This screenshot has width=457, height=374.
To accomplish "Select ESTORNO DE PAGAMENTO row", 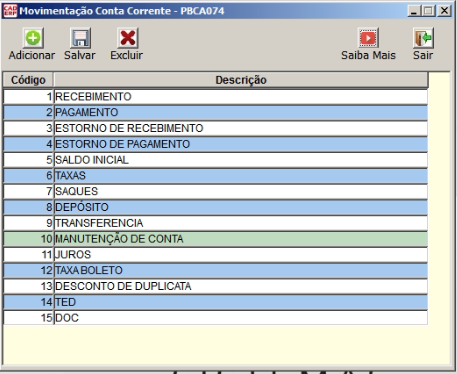I will pyautogui.click(x=215, y=144).
